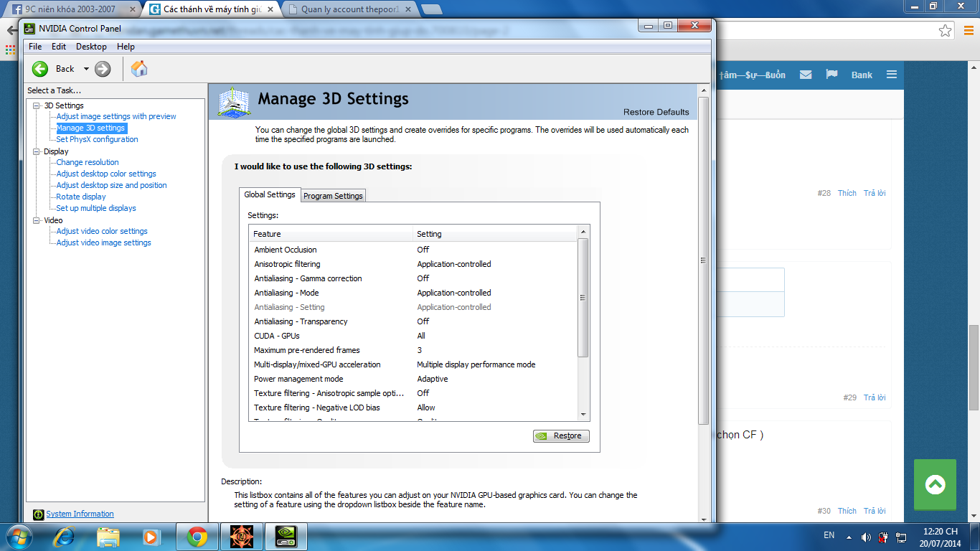Switch to the Program Settings tab
980x551 pixels.
point(334,196)
